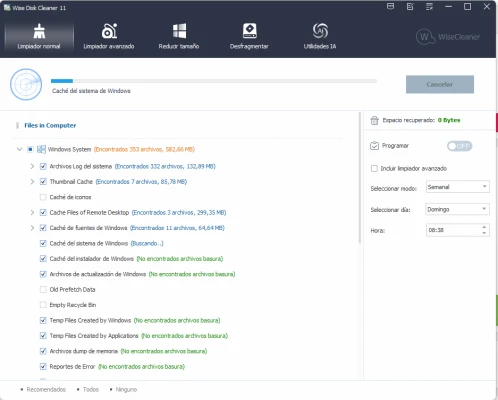Collapse the Windows System tree node
Image resolution: width=498 pixels, height=400 pixels.
click(x=20, y=149)
